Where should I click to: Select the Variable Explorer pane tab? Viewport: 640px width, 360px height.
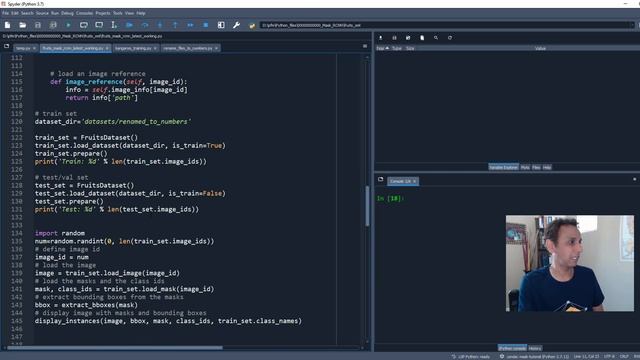pyautogui.click(x=503, y=167)
